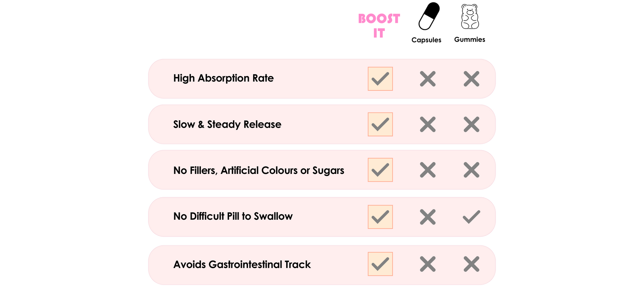Viewport: 644px width, 287px height.
Task: Click Boost It checkbox for No Fillers row
Action: click(380, 170)
